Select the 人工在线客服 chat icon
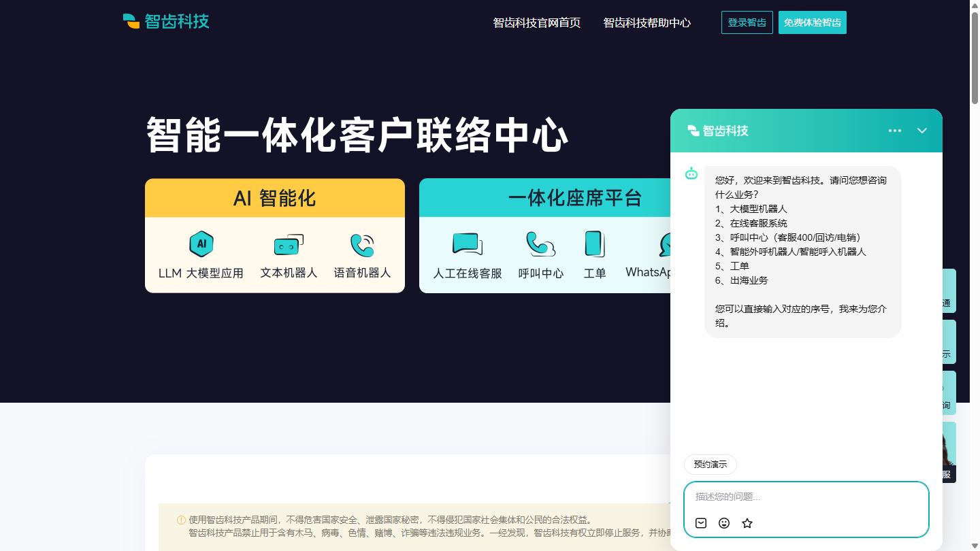The height and width of the screenshot is (551, 980). [468, 244]
